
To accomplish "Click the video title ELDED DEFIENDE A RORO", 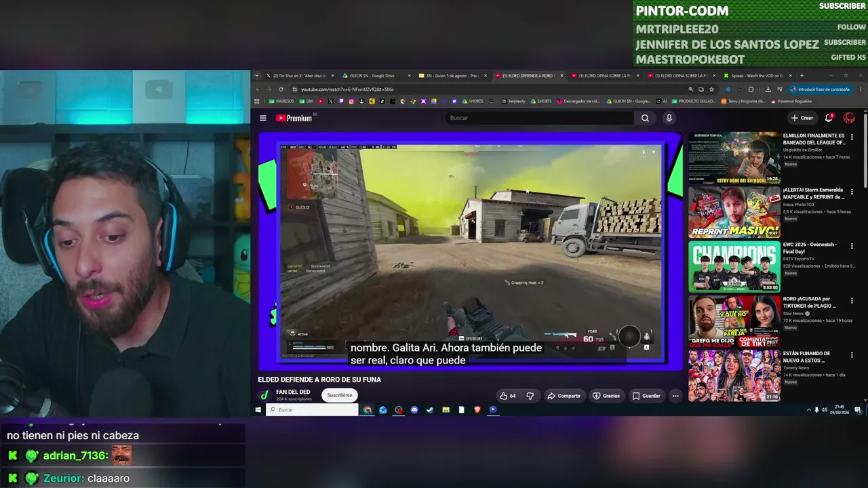I will [x=319, y=380].
